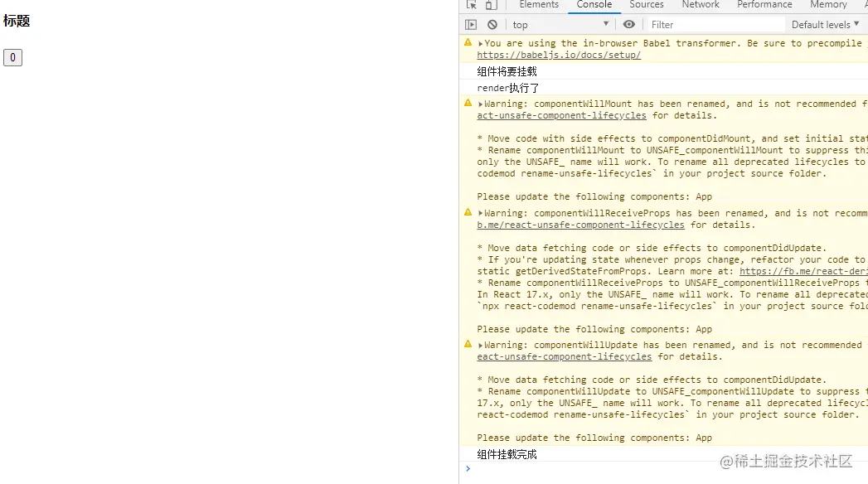Open lifecycles link in componentWillMount warning

[x=561, y=115]
